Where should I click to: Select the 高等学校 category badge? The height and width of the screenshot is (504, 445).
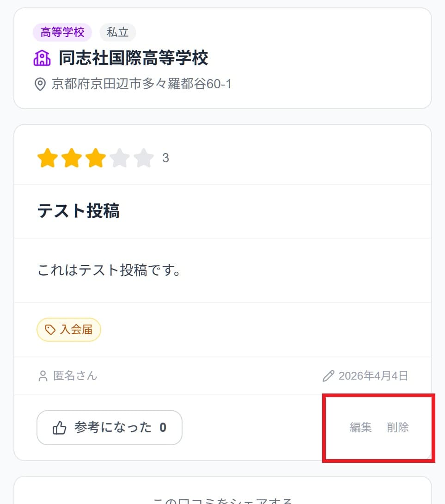click(x=62, y=32)
